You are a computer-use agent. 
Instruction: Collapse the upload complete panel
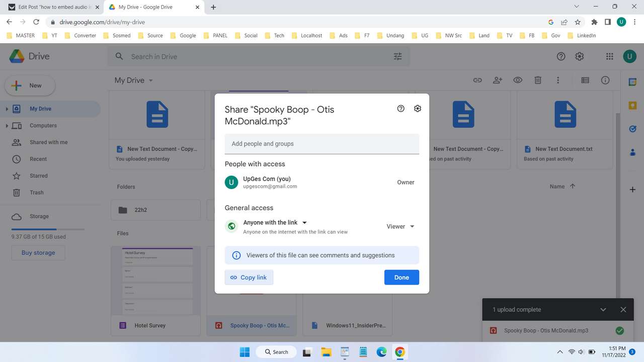click(x=603, y=309)
